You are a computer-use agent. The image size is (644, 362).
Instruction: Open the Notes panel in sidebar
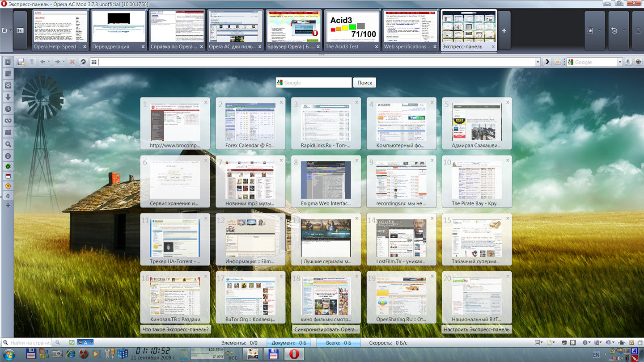(x=8, y=74)
